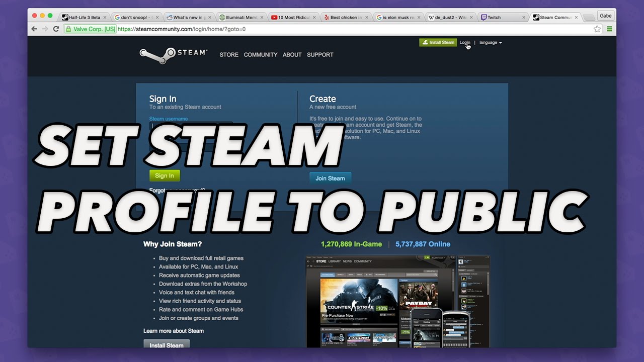644x362 pixels.
Task: Click the Login link in the header
Action: click(465, 43)
